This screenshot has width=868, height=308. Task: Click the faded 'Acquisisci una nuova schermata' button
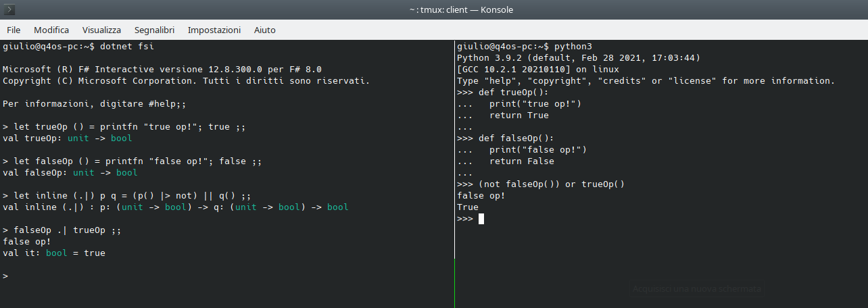tap(697, 288)
